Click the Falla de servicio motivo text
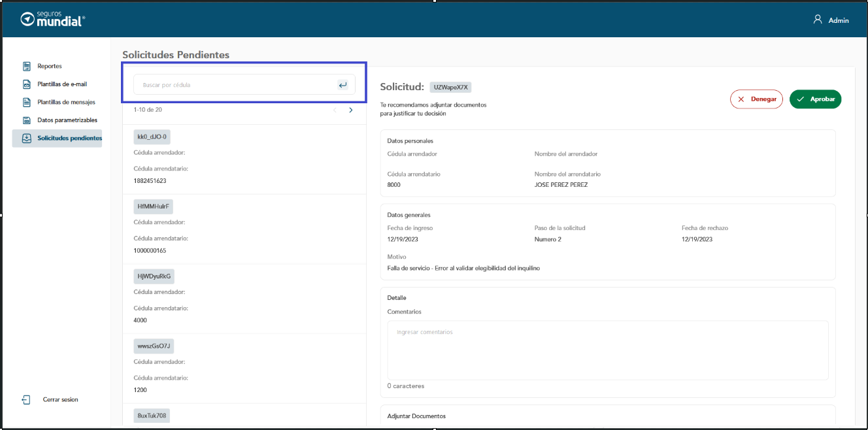868x430 pixels. (463, 268)
